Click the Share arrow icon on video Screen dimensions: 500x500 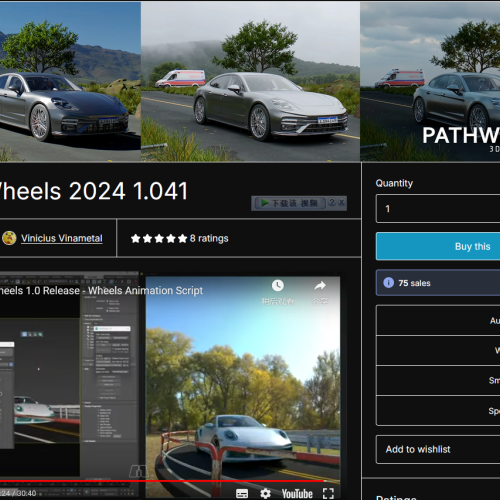[320, 285]
